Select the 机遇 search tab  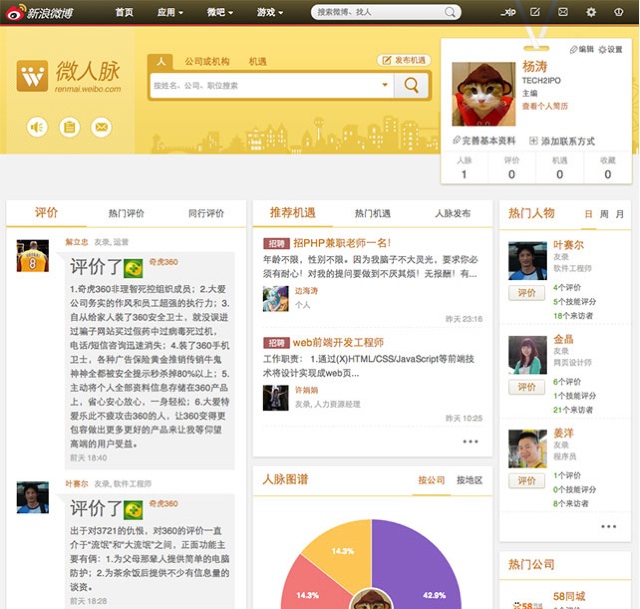258,62
